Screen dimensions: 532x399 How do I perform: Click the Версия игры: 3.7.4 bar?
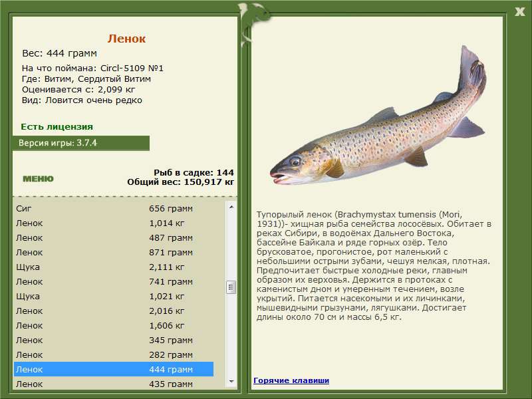(x=80, y=143)
